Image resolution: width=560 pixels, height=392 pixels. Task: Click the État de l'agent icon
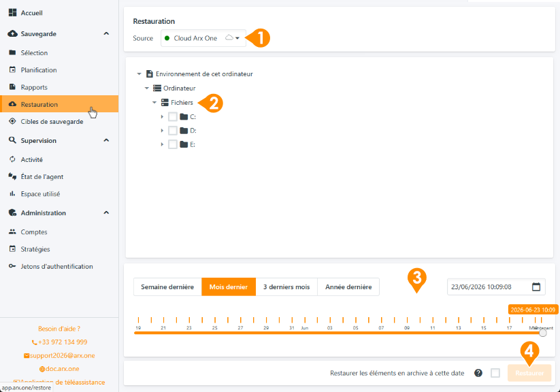[x=12, y=176]
